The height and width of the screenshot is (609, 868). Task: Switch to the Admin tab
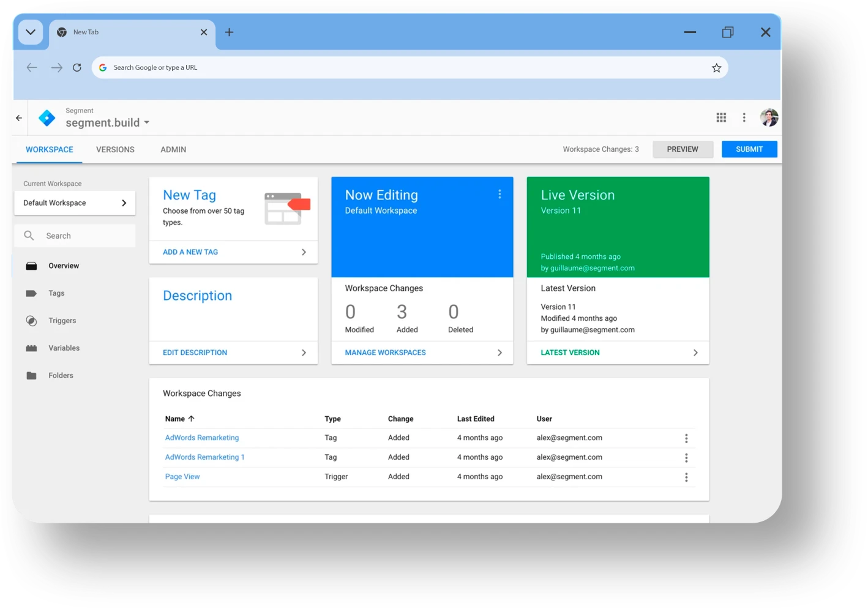pos(173,150)
